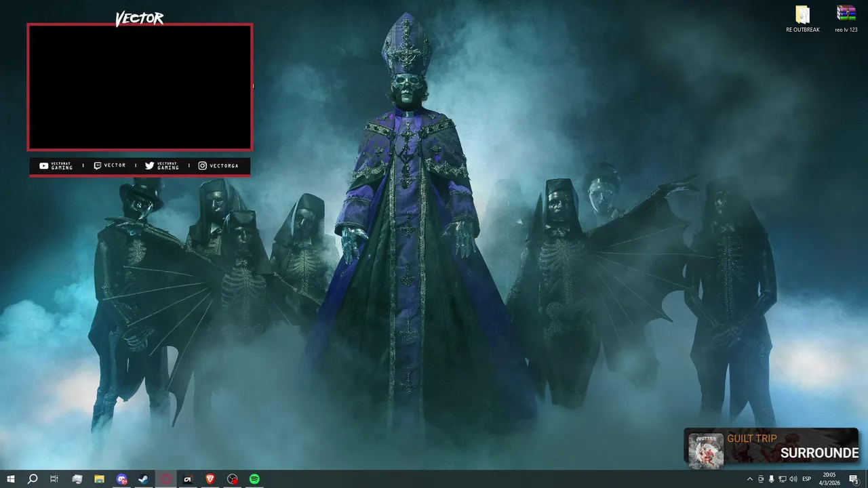Click the VECTORGA Instagram handle text
Screen dimensions: 868x488
(224, 165)
